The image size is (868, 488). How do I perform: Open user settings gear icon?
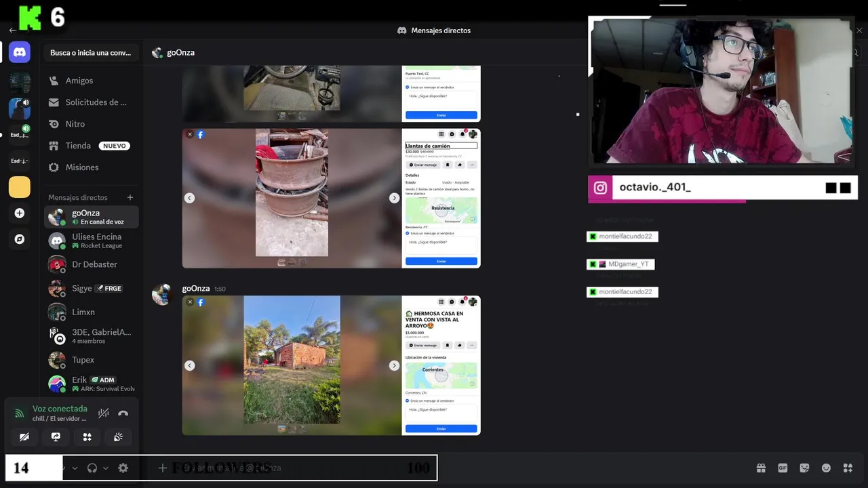[x=123, y=468]
